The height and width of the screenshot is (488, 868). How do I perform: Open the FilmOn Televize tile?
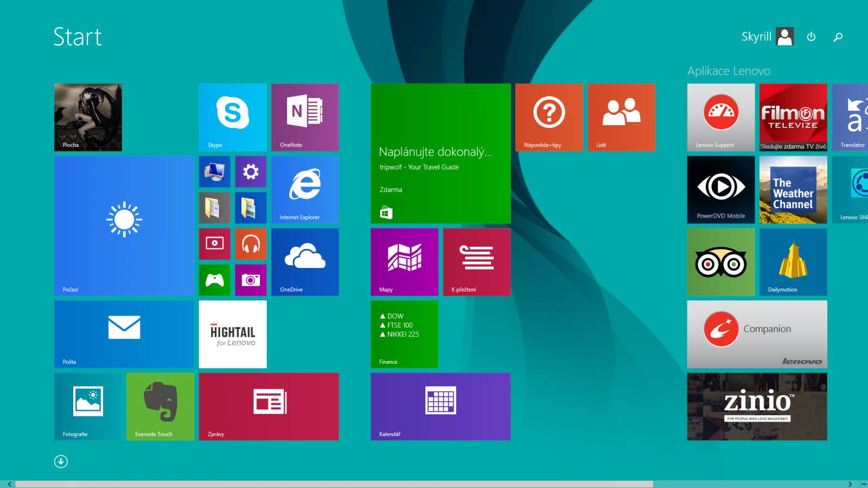coord(793,117)
